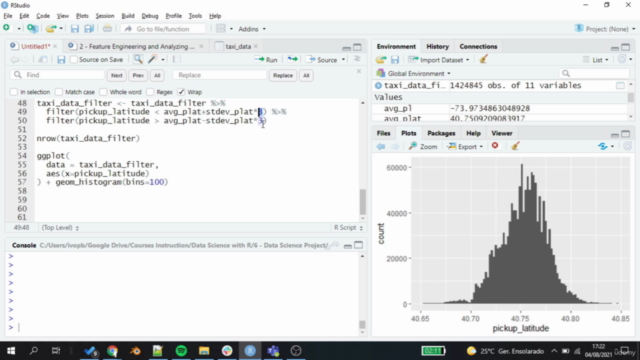Viewport: 640px width, 360px height.
Task: Click the re-run previous code icon
Action: (292, 60)
